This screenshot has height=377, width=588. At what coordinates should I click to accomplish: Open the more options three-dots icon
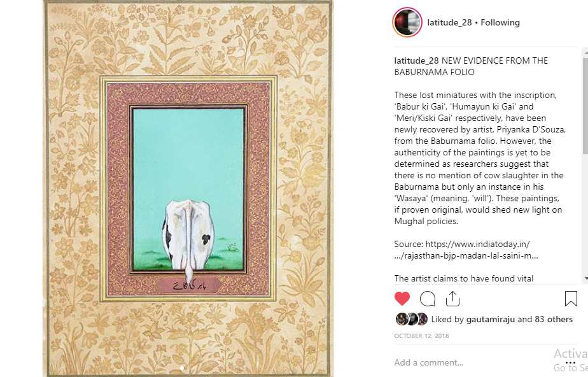(570, 362)
